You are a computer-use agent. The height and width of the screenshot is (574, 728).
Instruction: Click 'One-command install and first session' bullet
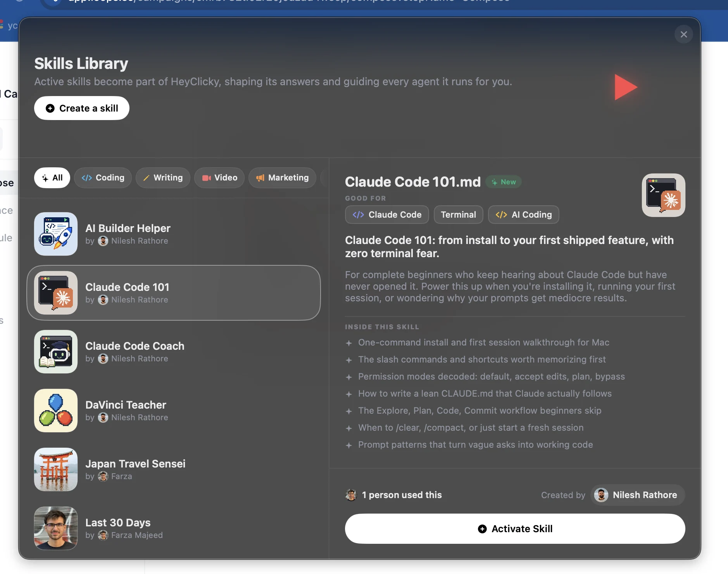click(484, 342)
